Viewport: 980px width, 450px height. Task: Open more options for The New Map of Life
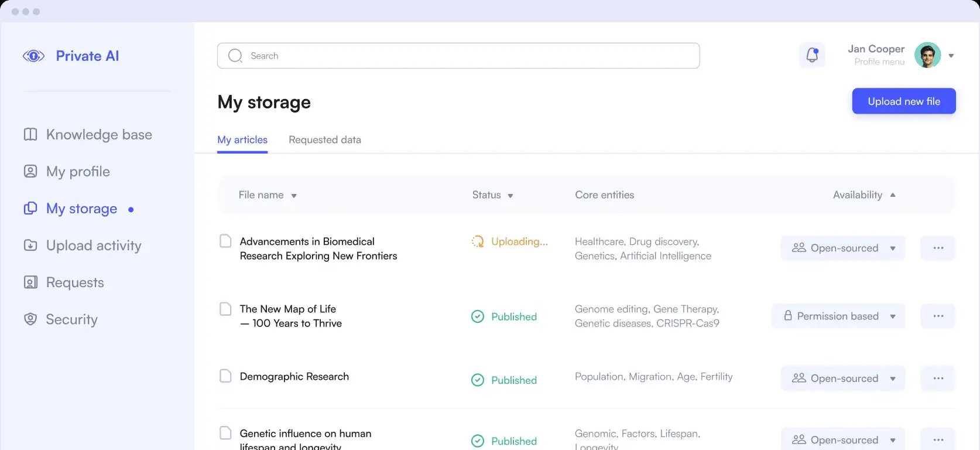tap(938, 316)
